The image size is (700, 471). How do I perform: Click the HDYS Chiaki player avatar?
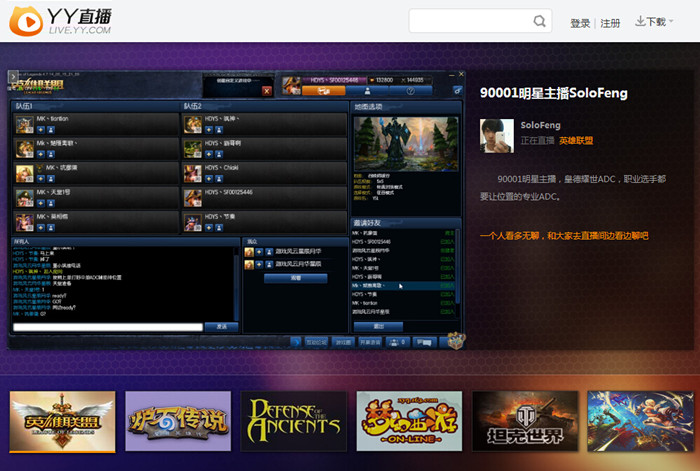pos(193,174)
